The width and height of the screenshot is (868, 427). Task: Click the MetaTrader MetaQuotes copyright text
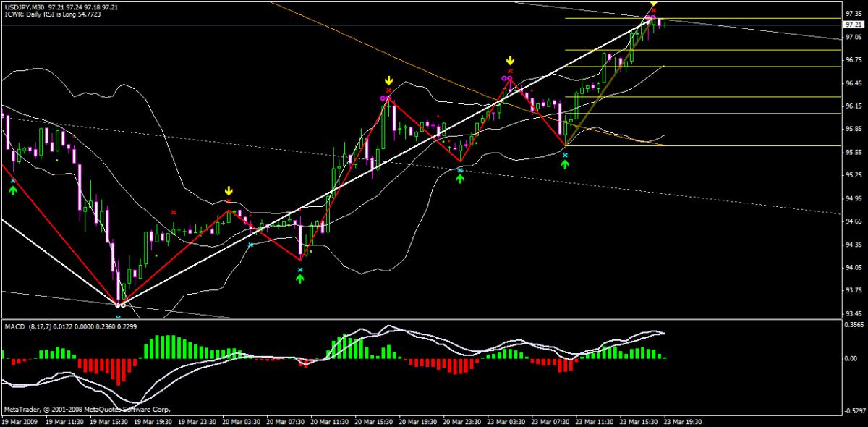coord(69,410)
